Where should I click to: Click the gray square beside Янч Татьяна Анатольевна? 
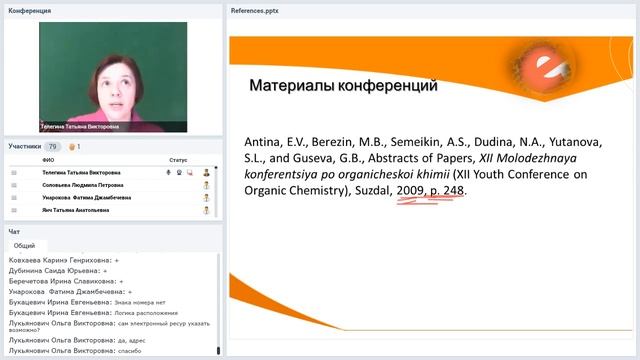pyautogui.click(x=14, y=210)
